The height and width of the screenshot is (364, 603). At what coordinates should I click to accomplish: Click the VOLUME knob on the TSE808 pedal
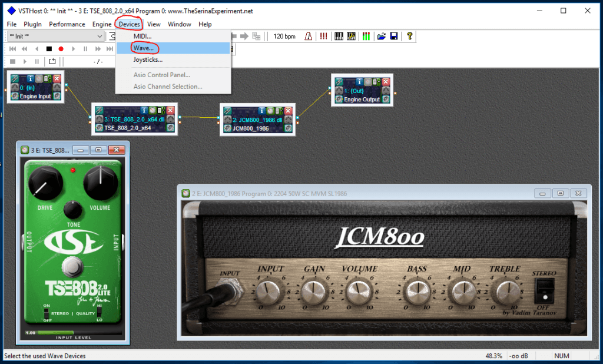coord(101,184)
